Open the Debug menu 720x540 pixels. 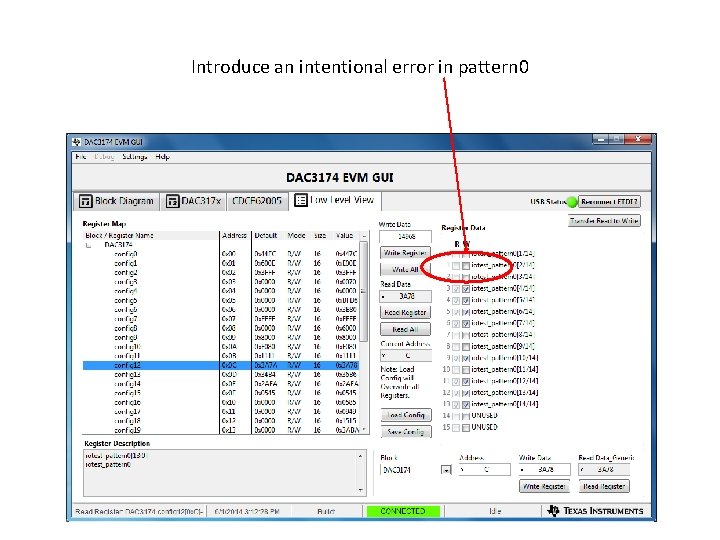pos(104,157)
